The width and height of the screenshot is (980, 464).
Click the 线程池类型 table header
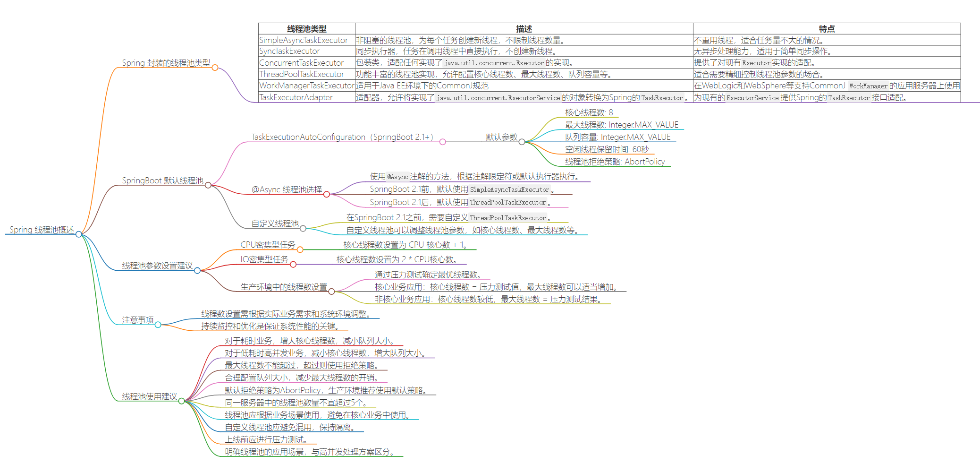306,29
